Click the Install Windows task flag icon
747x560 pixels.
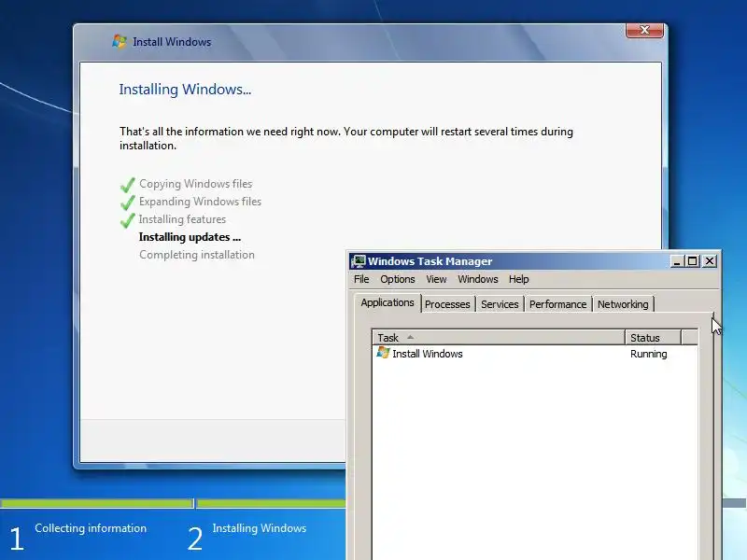[x=383, y=353]
